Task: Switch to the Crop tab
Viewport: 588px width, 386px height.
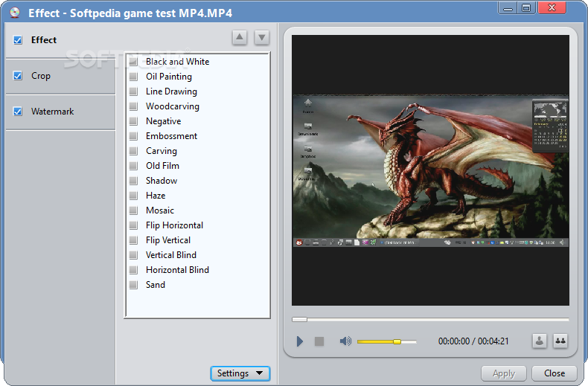Action: pyautogui.click(x=60, y=76)
